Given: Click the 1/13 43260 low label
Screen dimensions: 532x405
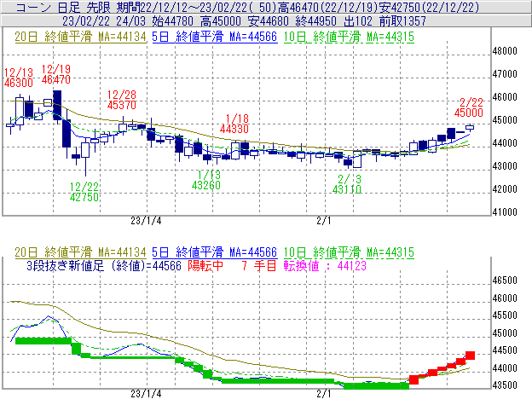Looking at the screenshot, I should (x=206, y=180).
